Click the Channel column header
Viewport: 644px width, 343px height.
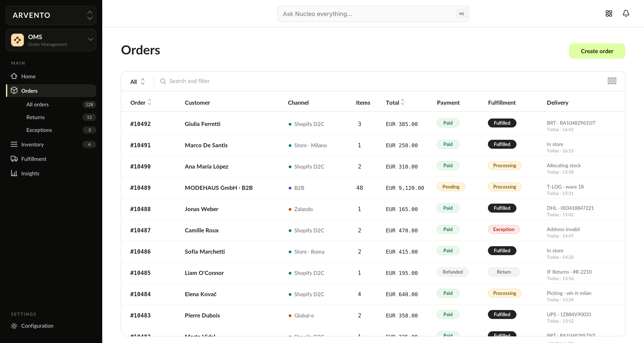(298, 102)
